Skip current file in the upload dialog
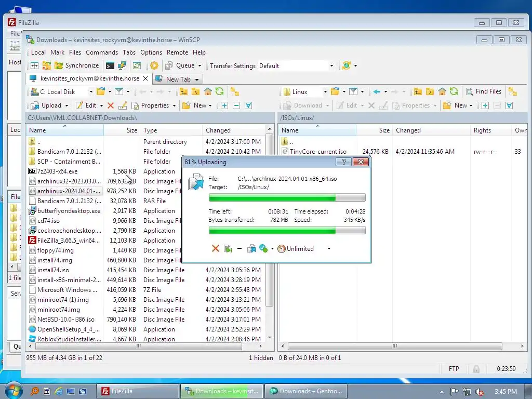This screenshot has height=399, width=532. 228,249
